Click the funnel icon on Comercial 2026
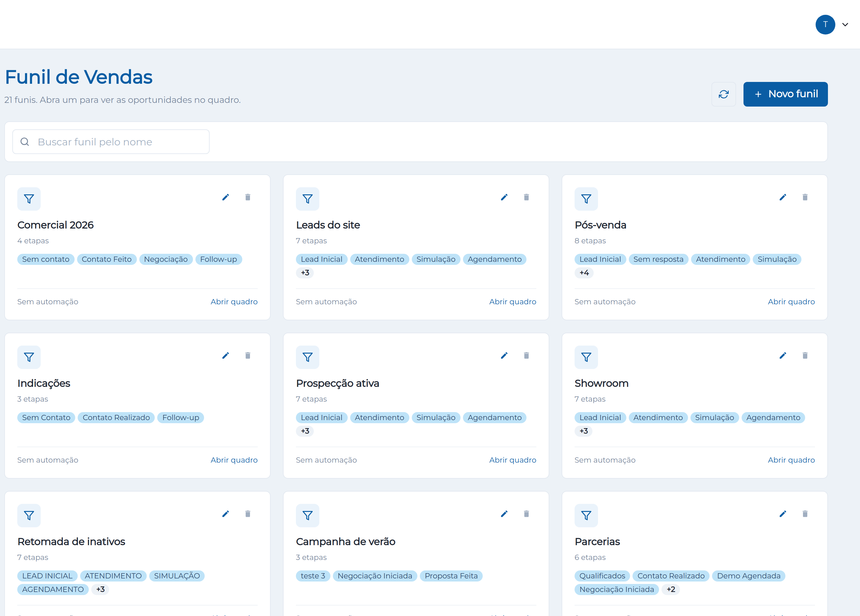860x616 pixels. coord(29,199)
